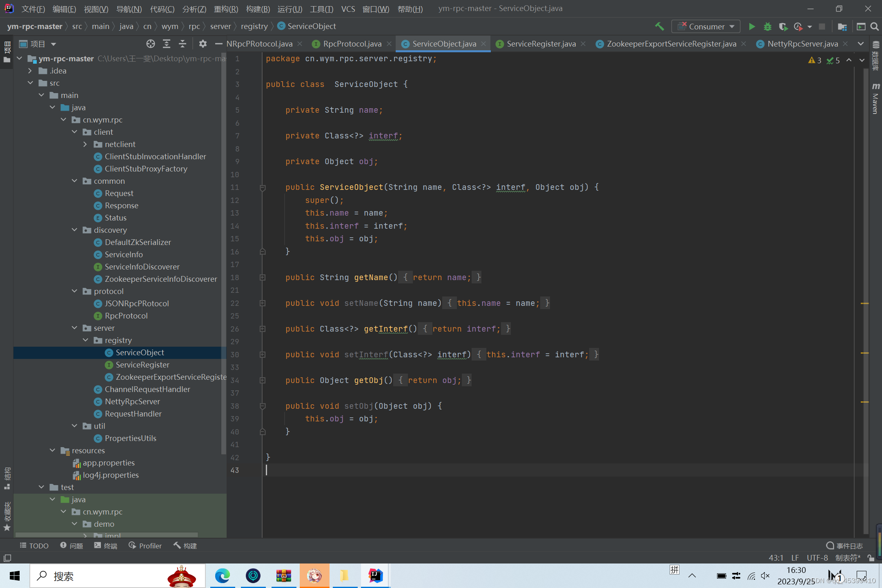882x588 pixels.
Task: Open the Profiler tool window button
Action: click(145, 546)
